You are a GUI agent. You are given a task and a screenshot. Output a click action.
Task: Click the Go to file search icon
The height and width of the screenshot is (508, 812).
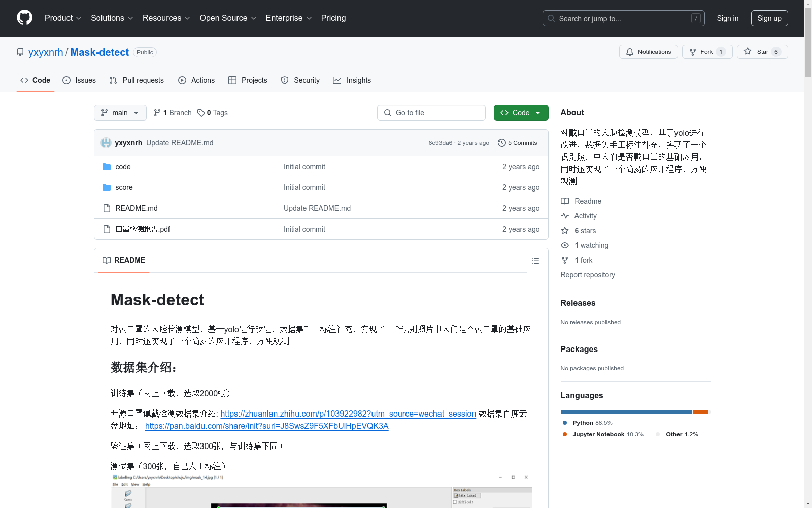point(388,113)
